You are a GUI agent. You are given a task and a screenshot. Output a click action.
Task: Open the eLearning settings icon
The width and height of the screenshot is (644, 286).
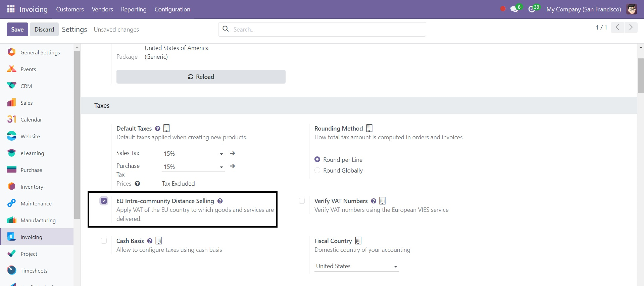(11, 153)
